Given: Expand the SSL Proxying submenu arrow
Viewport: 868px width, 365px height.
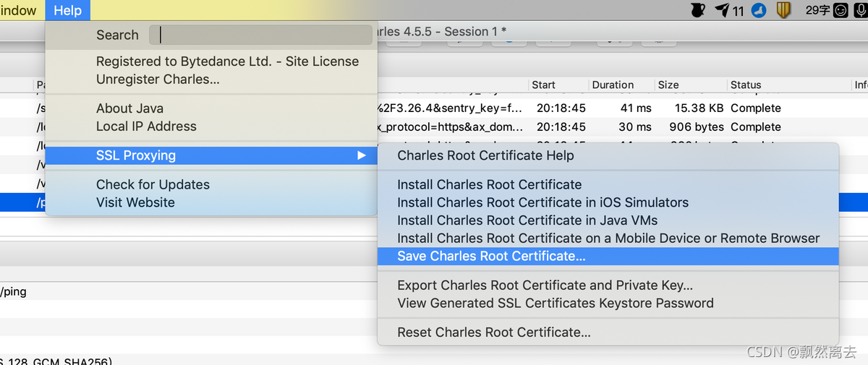Looking at the screenshot, I should pyautogui.click(x=362, y=155).
